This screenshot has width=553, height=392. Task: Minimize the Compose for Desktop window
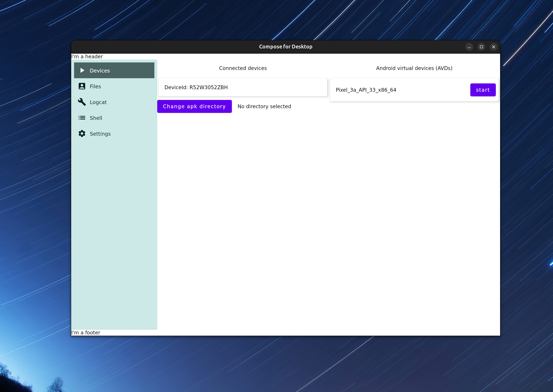point(469,47)
